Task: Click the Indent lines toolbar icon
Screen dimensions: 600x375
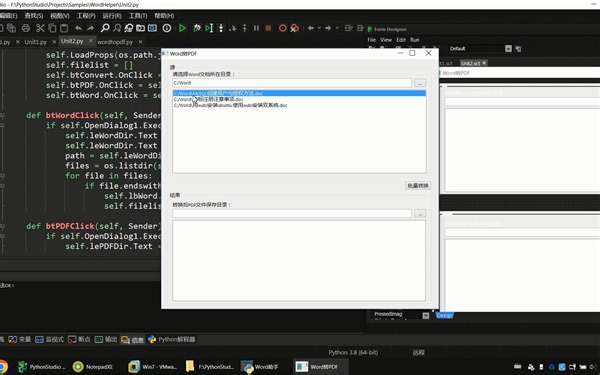Action: pyautogui.click(x=348, y=28)
